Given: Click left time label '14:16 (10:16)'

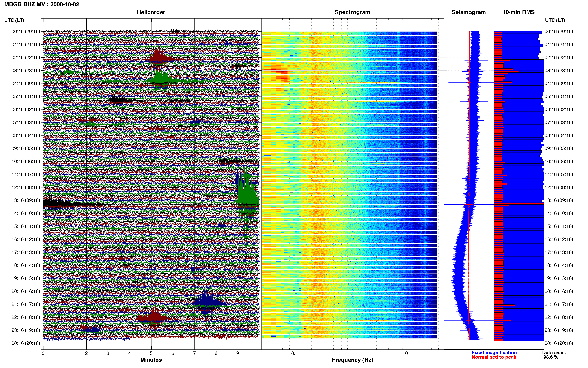Looking at the screenshot, I should tap(26, 213).
